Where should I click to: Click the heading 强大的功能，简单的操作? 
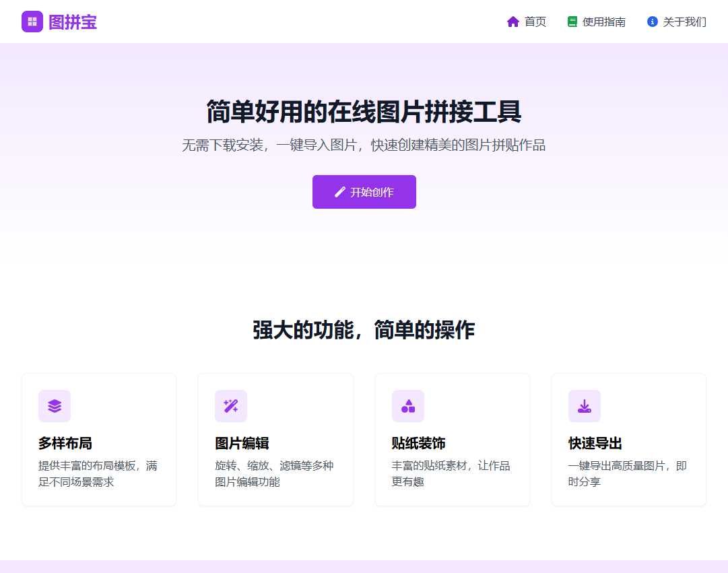pyautogui.click(x=364, y=330)
